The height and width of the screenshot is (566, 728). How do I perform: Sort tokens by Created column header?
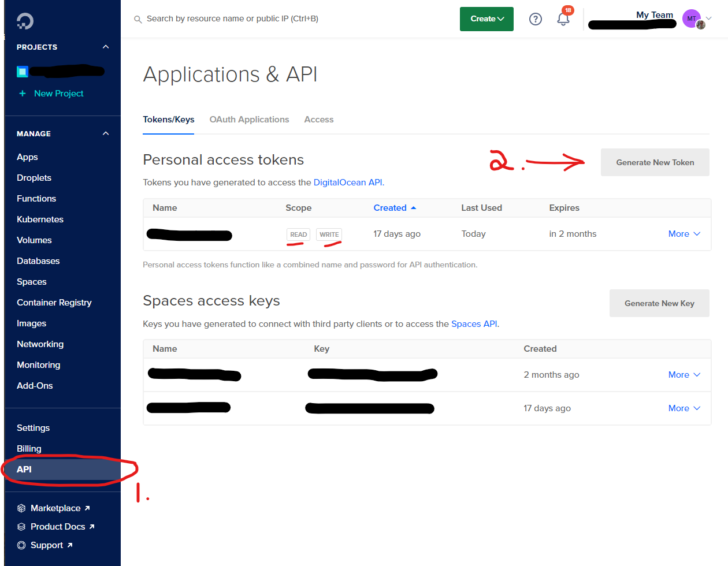[390, 208]
